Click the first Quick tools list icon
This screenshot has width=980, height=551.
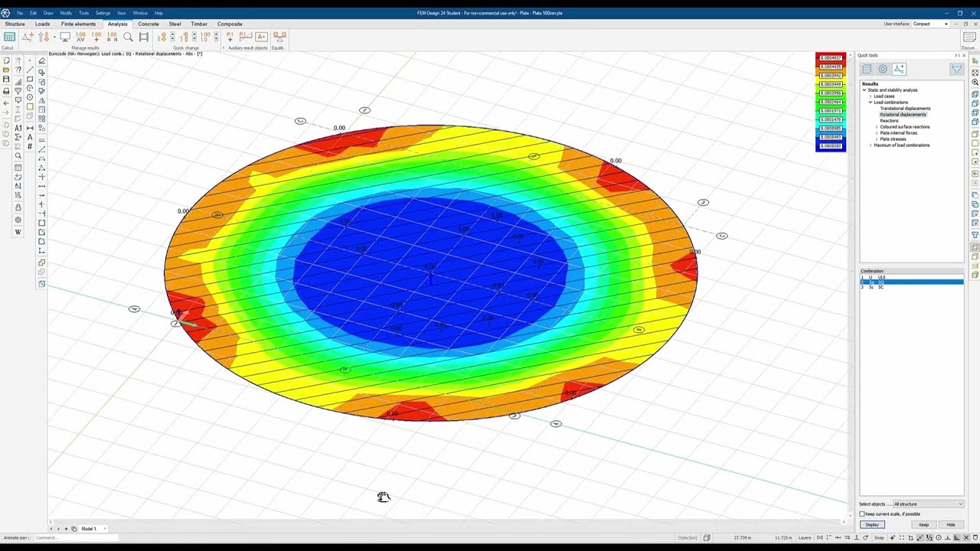[x=867, y=69]
